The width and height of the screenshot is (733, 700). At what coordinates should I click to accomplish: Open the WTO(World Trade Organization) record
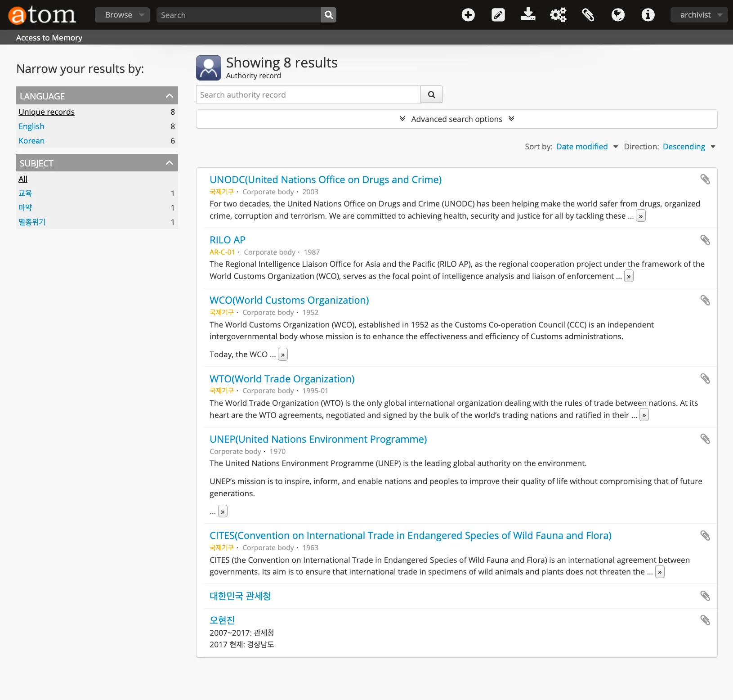click(282, 379)
